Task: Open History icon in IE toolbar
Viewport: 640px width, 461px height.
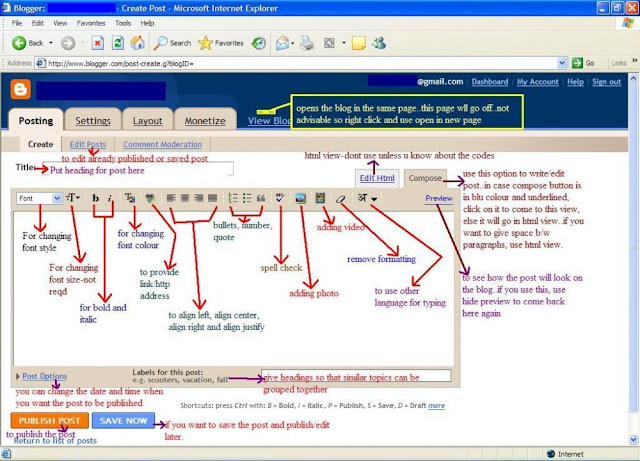Action: pyautogui.click(x=259, y=43)
